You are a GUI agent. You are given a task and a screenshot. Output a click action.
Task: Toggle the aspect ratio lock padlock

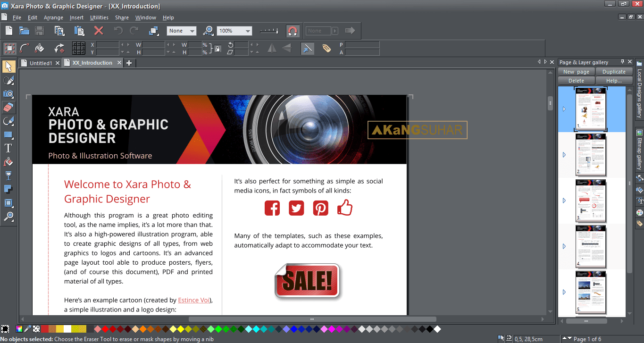217,49
